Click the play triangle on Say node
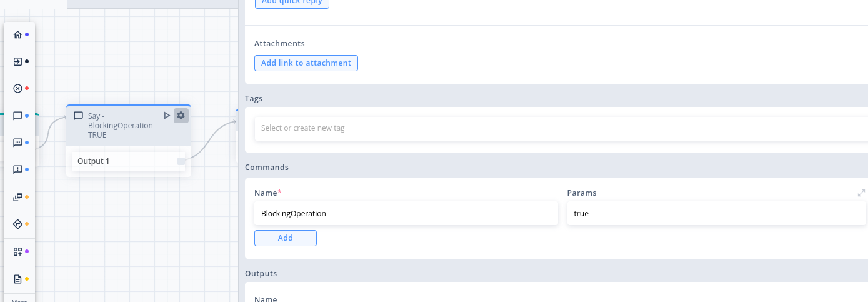The image size is (868, 302). (167, 116)
